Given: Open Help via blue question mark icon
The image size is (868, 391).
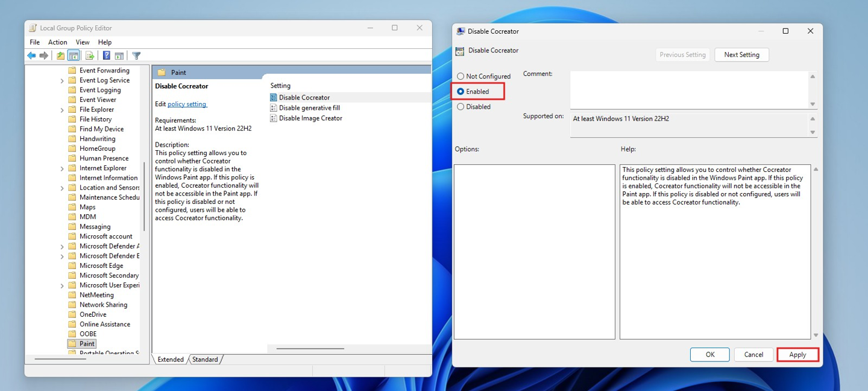Looking at the screenshot, I should (106, 56).
